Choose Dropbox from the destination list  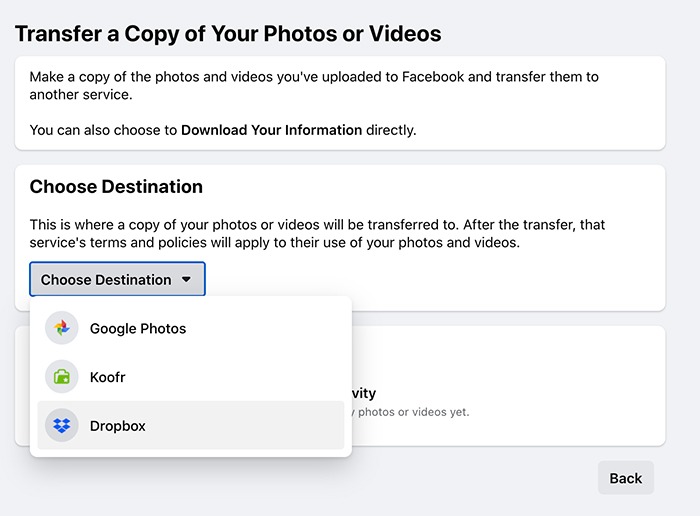pyautogui.click(x=191, y=425)
